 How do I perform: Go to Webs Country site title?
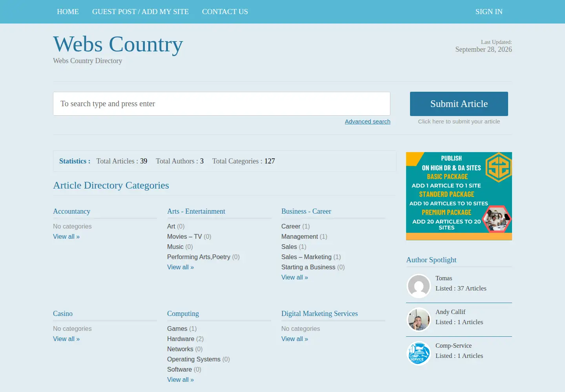(118, 44)
